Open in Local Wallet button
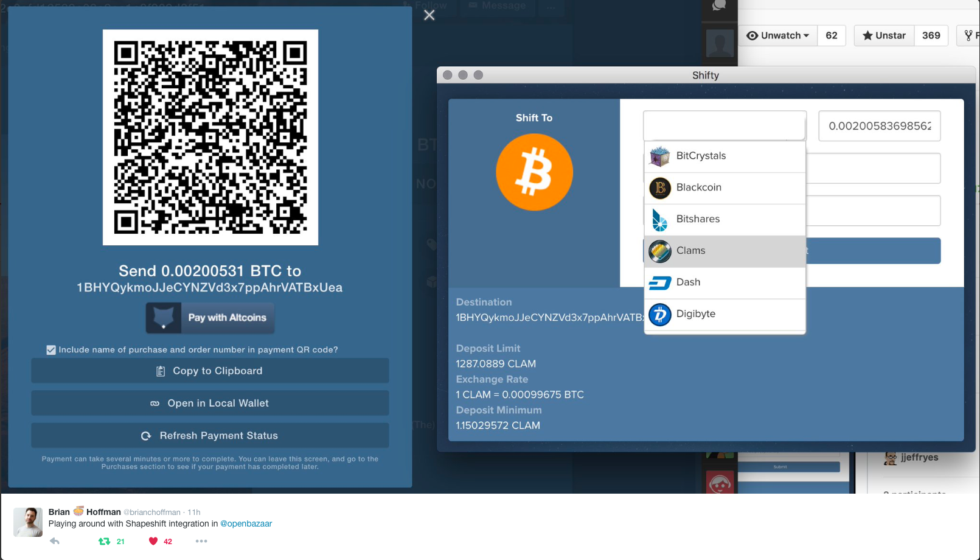The height and width of the screenshot is (560, 980). 210,403
